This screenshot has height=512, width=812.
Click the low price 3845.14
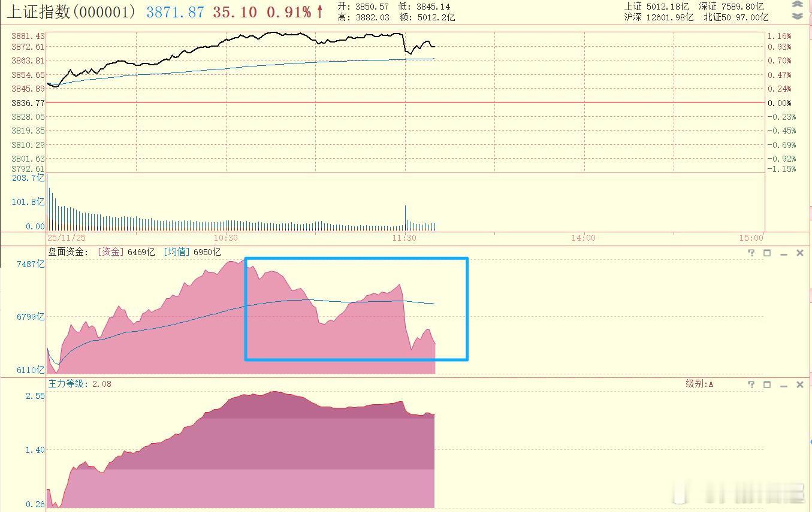(x=433, y=7)
